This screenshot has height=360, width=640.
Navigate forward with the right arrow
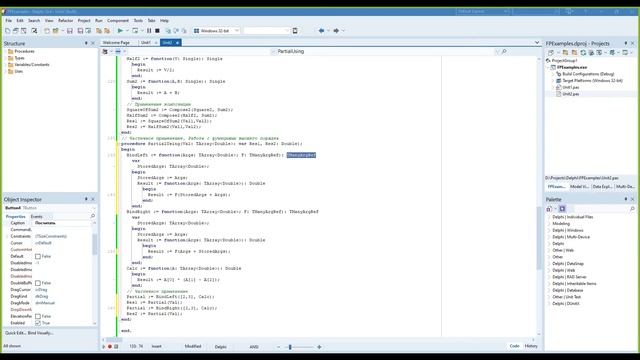[336, 31]
